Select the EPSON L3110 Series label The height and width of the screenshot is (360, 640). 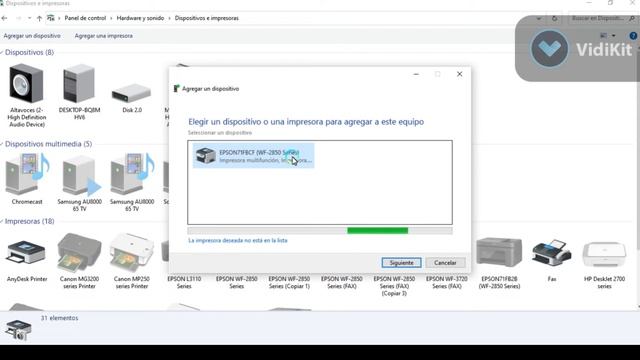[184, 282]
